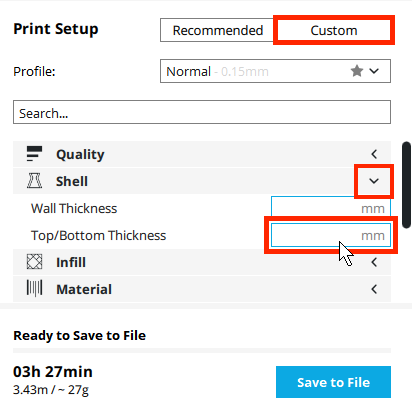Click the Quality category icon

(x=34, y=154)
